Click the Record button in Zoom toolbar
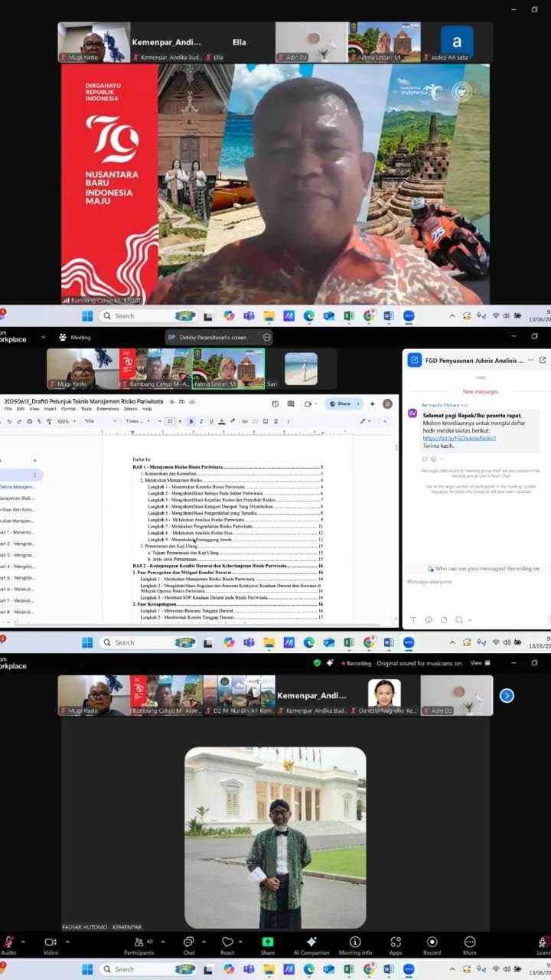Screen dimensions: 551x980 coord(432,943)
